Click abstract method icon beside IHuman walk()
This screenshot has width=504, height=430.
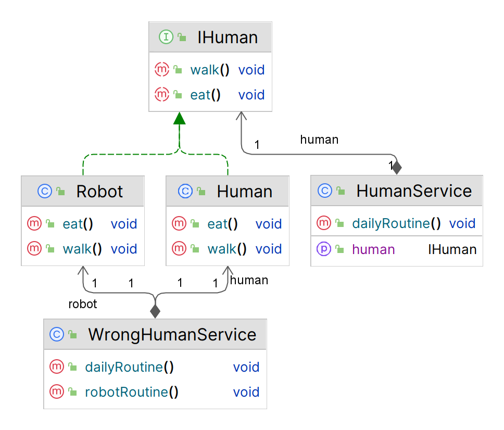[162, 69]
